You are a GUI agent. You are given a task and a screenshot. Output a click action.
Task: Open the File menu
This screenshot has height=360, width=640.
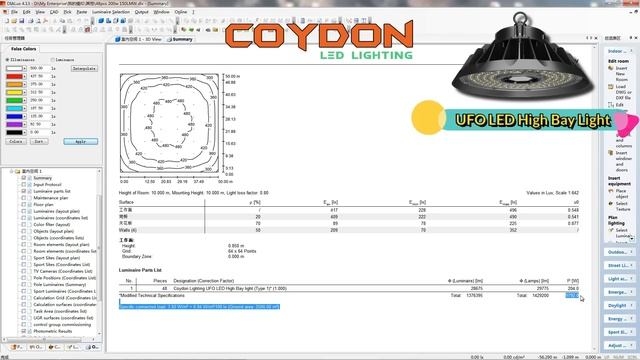click(14, 12)
